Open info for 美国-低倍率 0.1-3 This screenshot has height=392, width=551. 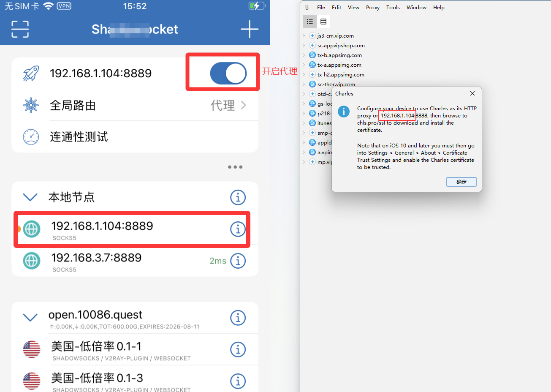point(238,381)
